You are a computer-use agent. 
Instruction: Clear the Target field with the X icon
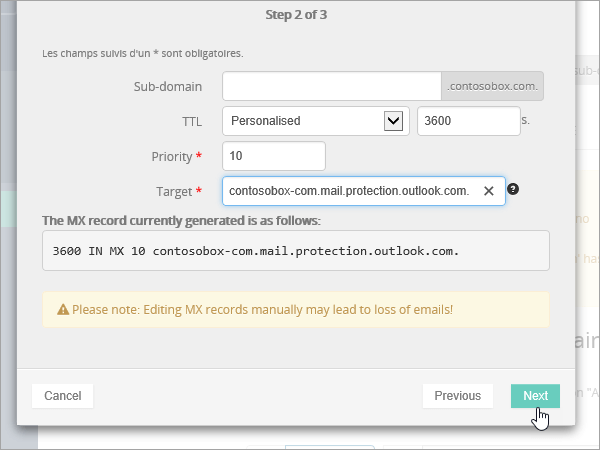489,191
